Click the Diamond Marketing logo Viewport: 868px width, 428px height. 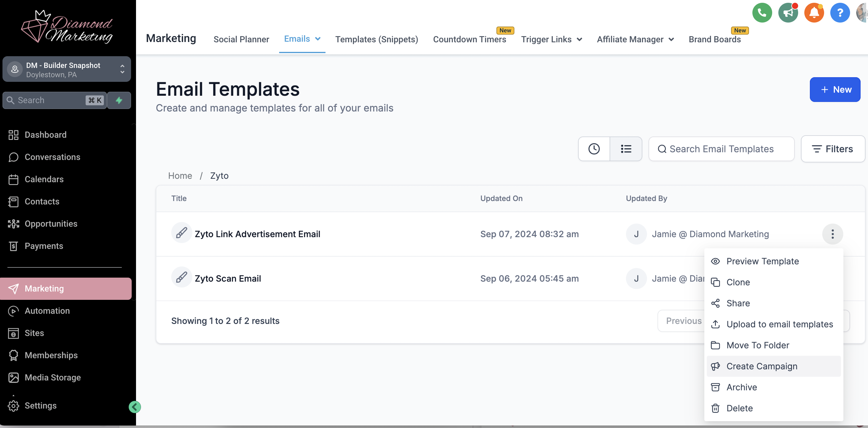pyautogui.click(x=67, y=27)
